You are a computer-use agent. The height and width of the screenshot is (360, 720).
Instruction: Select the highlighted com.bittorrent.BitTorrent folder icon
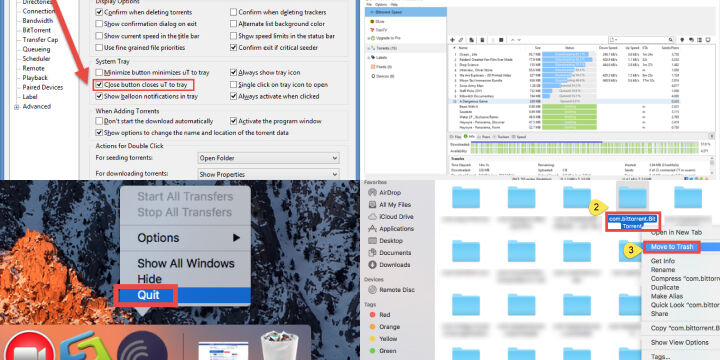click(x=632, y=196)
